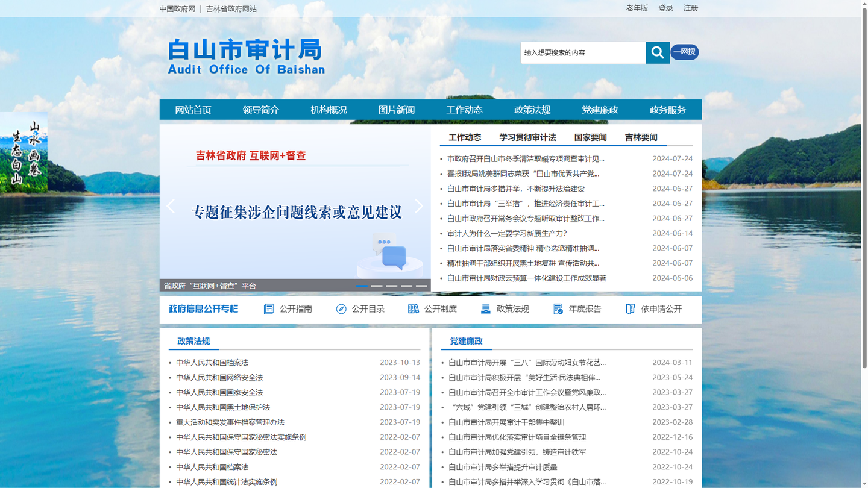Click the 注册 link
This screenshot has height=488, width=868.
click(691, 8)
